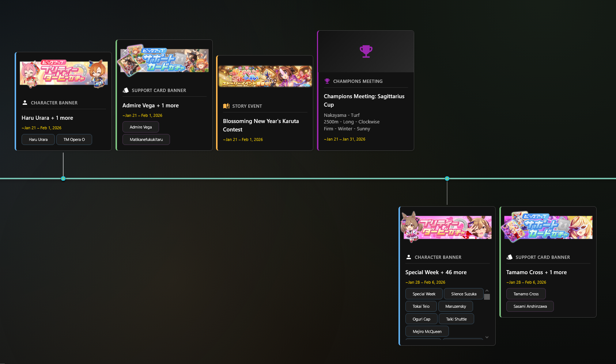Click the timeline marker below Haru Urara banner
The image size is (616, 364).
(x=63, y=179)
